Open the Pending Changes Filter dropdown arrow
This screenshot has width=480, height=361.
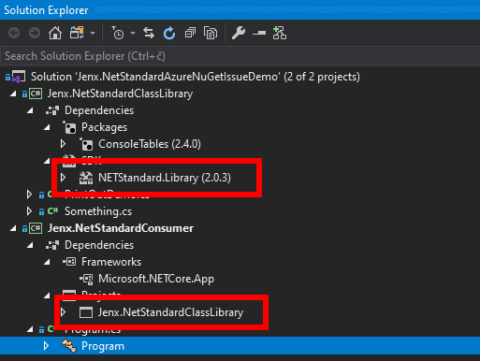click(x=133, y=33)
